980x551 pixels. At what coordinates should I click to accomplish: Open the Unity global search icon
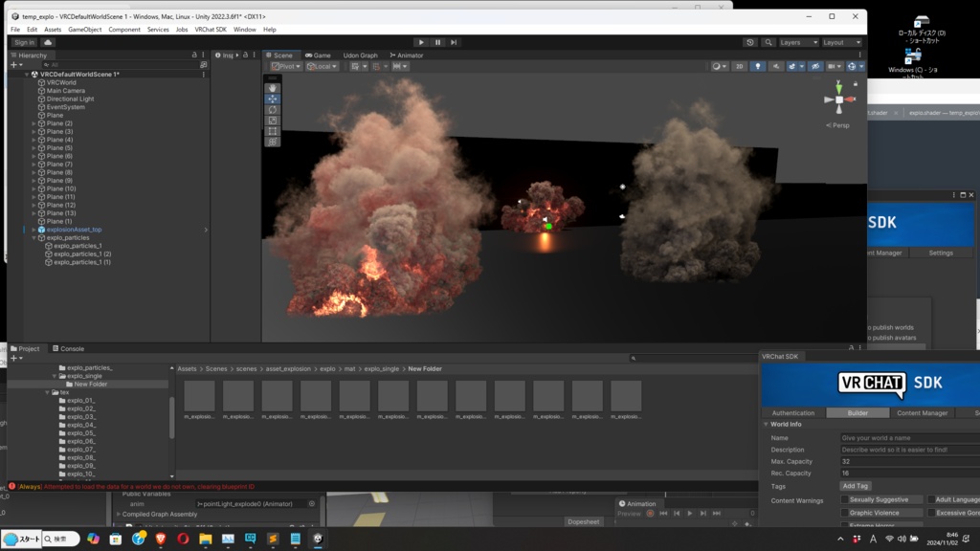click(768, 42)
